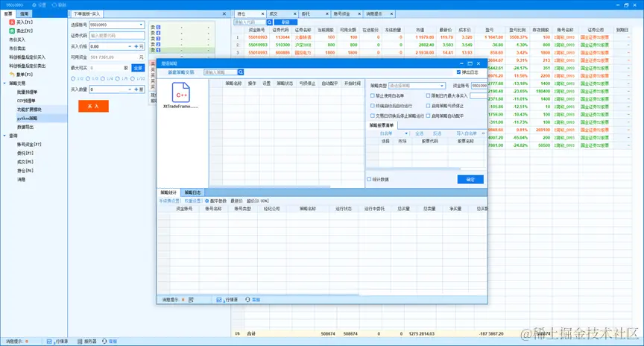
Task: Enable 限制日内最大净买入 checkbox
Action: (428, 95)
